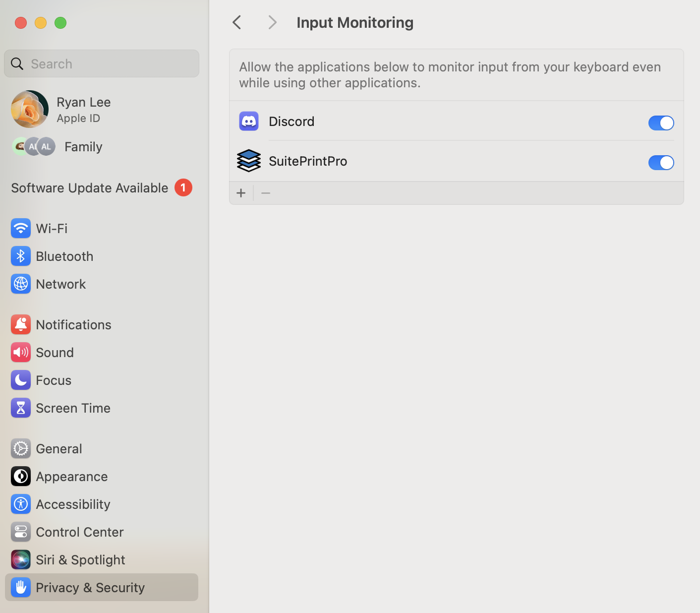Select Bluetooth label in sidebar
The width and height of the screenshot is (700, 613).
click(64, 256)
